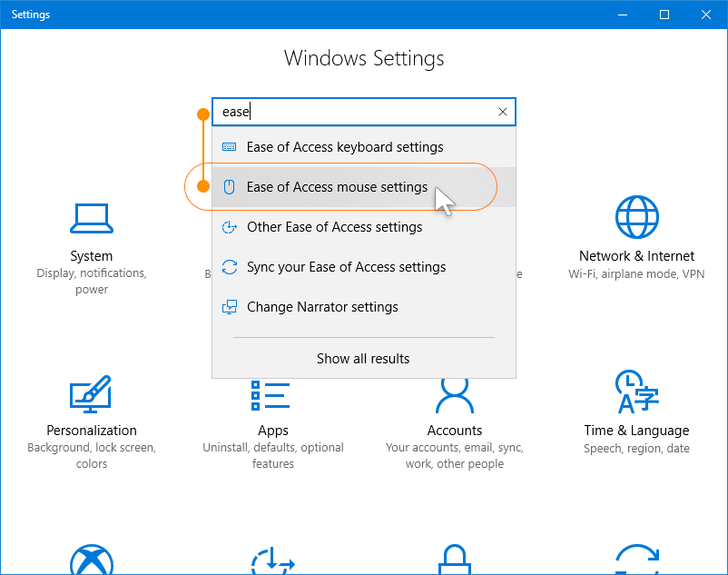
Task: Click the System label text
Action: [91, 256]
